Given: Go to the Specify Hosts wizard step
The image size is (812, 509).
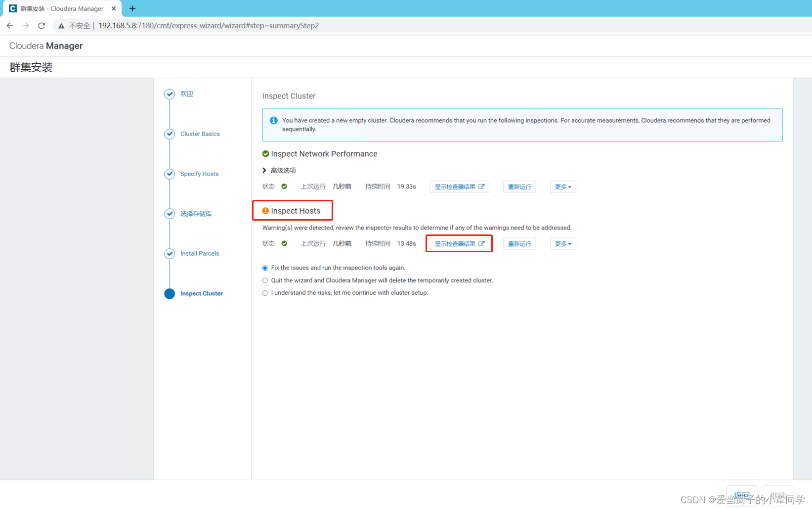Looking at the screenshot, I should [199, 174].
